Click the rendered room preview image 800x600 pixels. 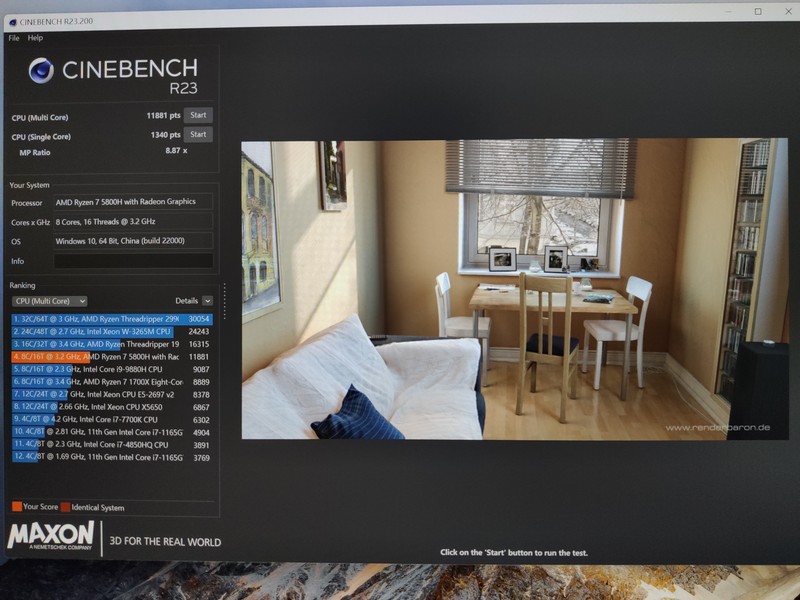click(514, 289)
